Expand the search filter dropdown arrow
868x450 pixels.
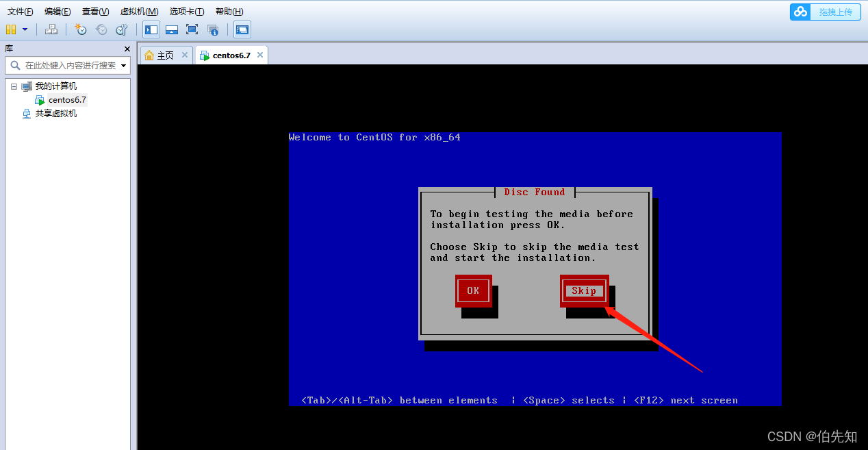pos(124,66)
